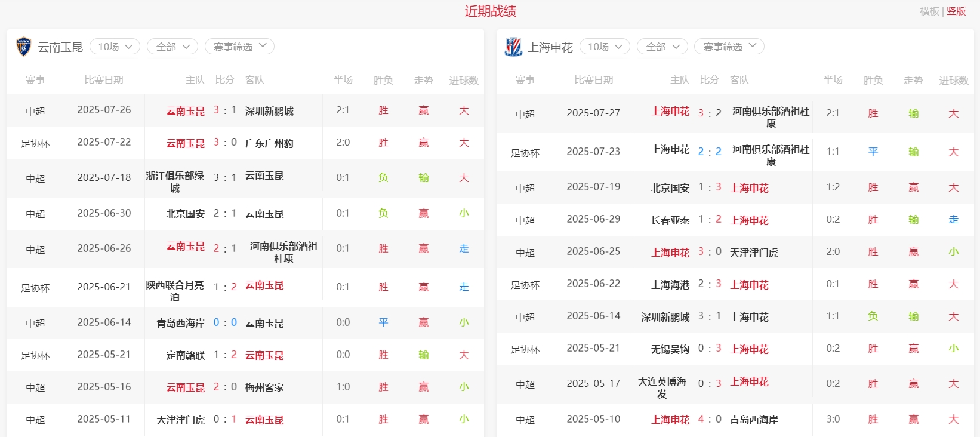Click the 云南玉昆 team logo icon
980x437 pixels.
(23, 47)
